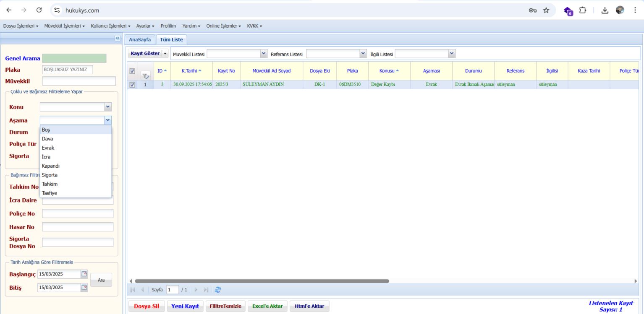Open the Başlangıç date calendar picker

[x=84, y=274]
